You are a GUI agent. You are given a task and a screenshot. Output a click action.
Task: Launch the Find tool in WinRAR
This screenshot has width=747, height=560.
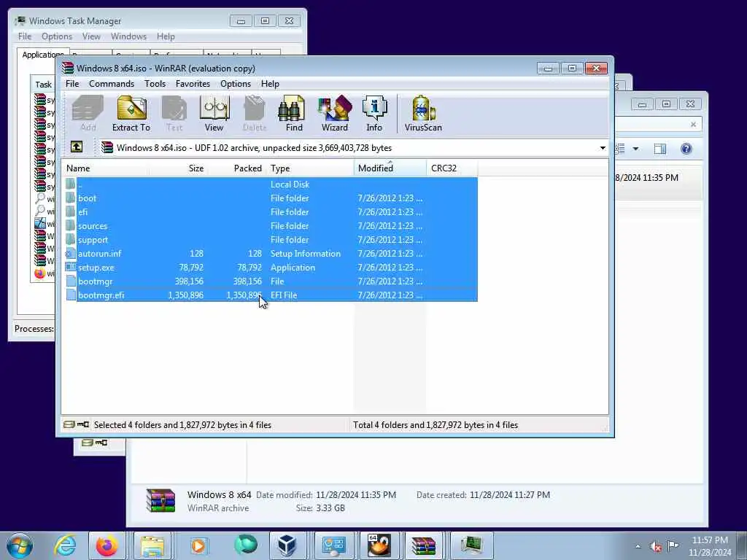(x=293, y=113)
